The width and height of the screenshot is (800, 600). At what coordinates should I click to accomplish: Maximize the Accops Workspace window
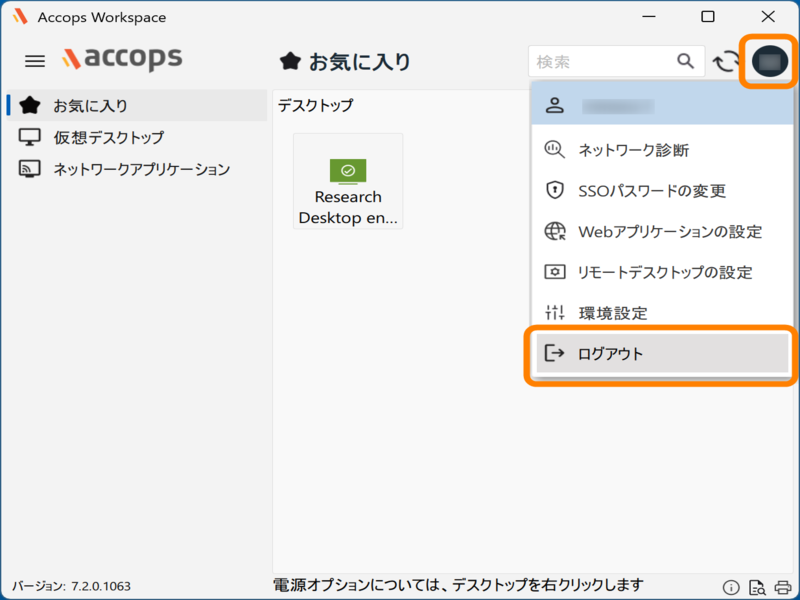point(708,17)
